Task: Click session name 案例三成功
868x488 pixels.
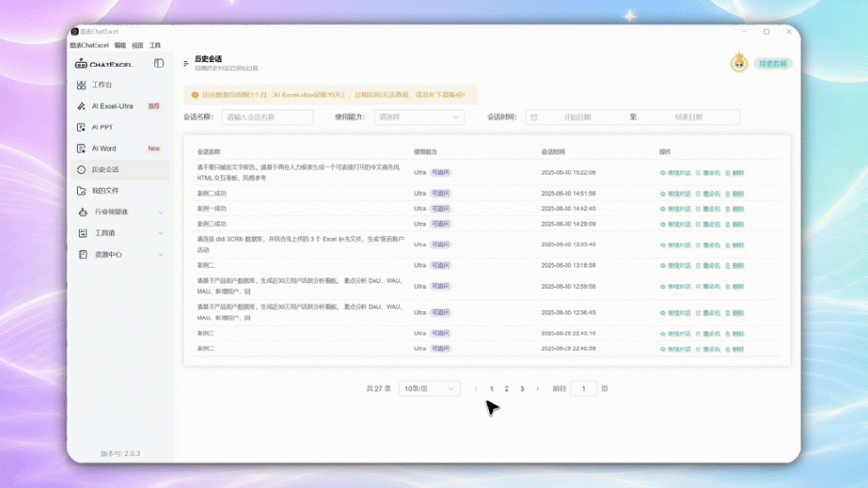Action: click(x=212, y=224)
